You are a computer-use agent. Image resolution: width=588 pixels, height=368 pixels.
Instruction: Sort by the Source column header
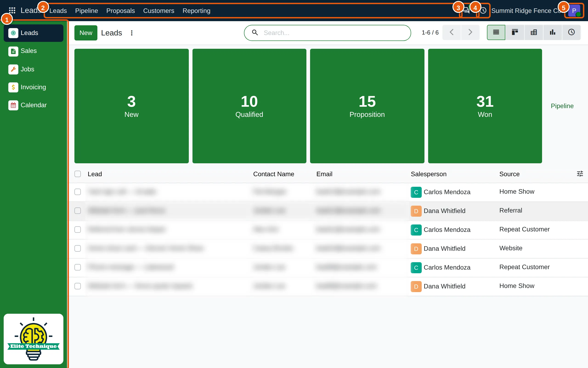pos(509,174)
